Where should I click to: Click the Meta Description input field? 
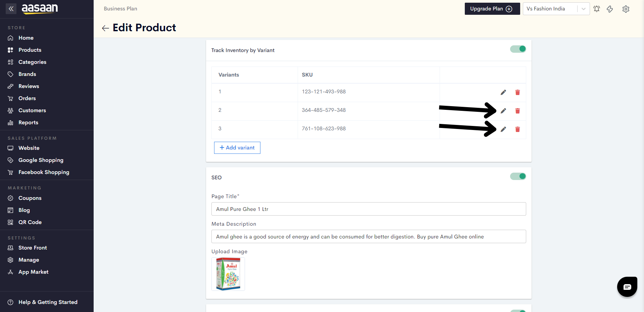(368, 236)
